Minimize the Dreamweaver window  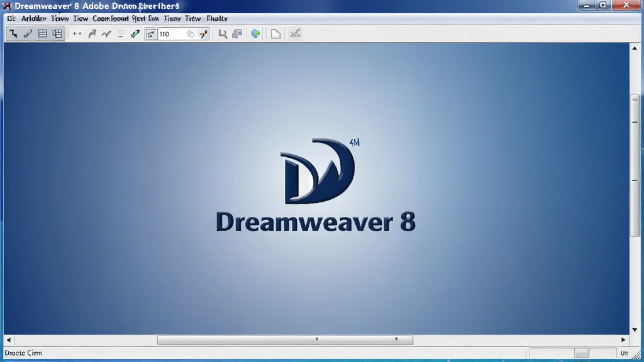pyautogui.click(x=587, y=5)
